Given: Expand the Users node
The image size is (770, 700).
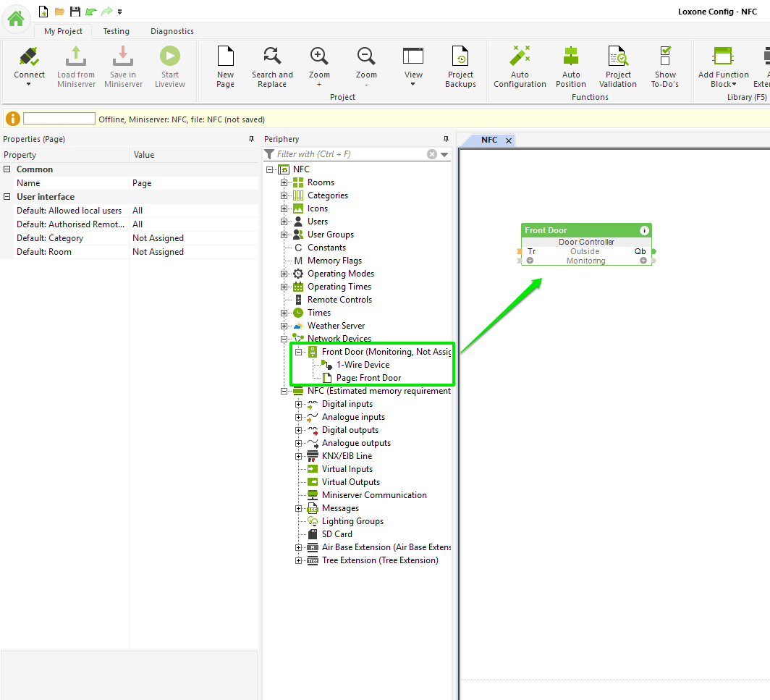Looking at the screenshot, I should coord(284,222).
